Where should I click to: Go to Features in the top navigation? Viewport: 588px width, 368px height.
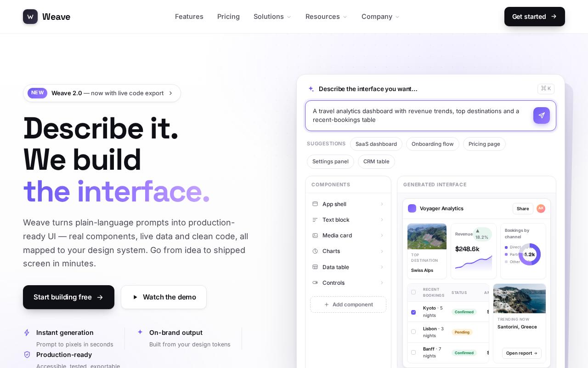(x=189, y=17)
